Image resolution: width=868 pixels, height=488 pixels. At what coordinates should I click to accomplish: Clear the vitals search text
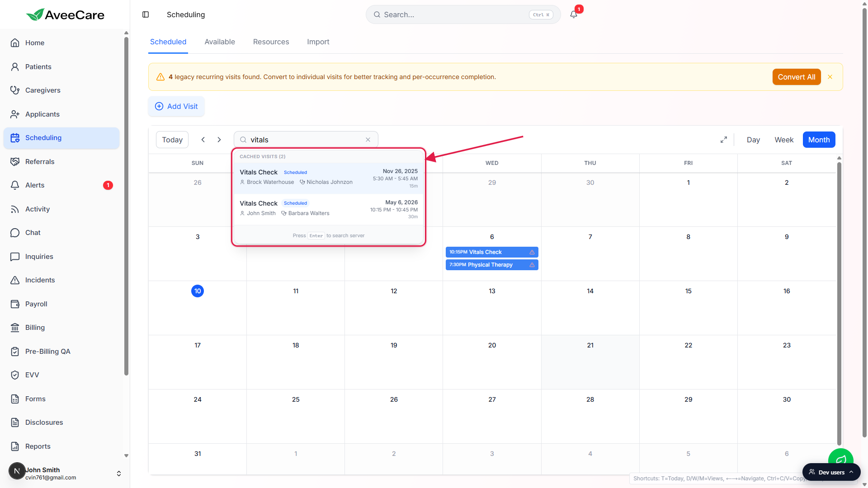(x=368, y=140)
